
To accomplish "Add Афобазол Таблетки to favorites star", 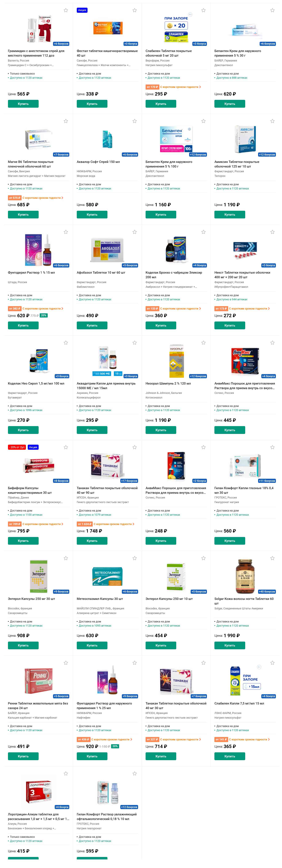I will 135,232.
